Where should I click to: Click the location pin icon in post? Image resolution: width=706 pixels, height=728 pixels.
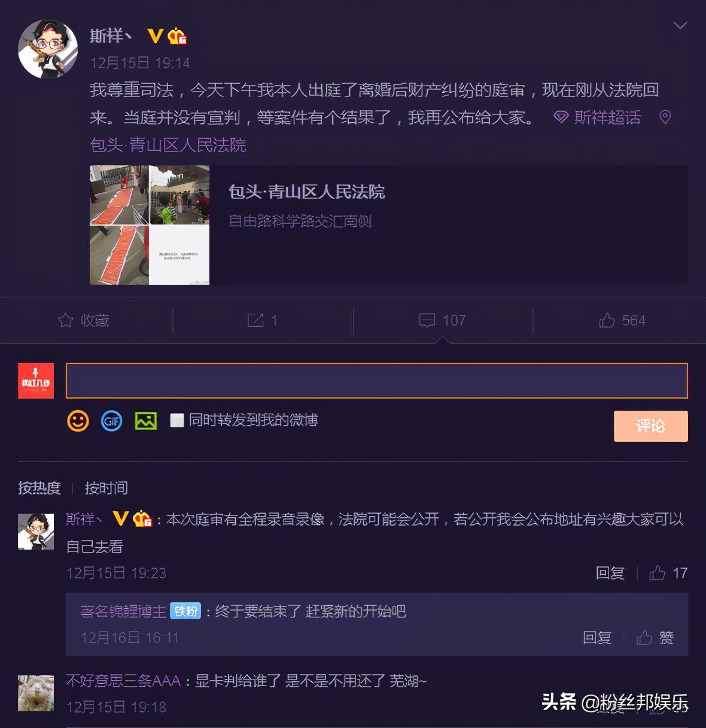[665, 117]
